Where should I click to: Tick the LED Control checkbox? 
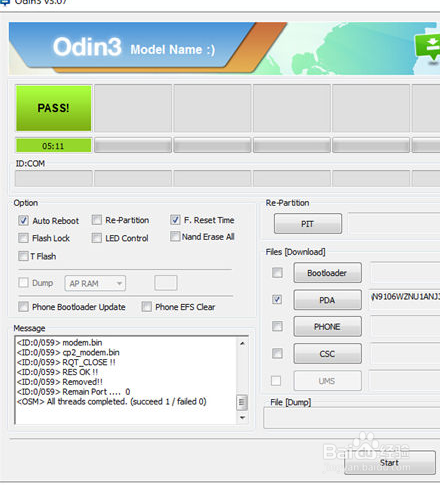point(97,238)
